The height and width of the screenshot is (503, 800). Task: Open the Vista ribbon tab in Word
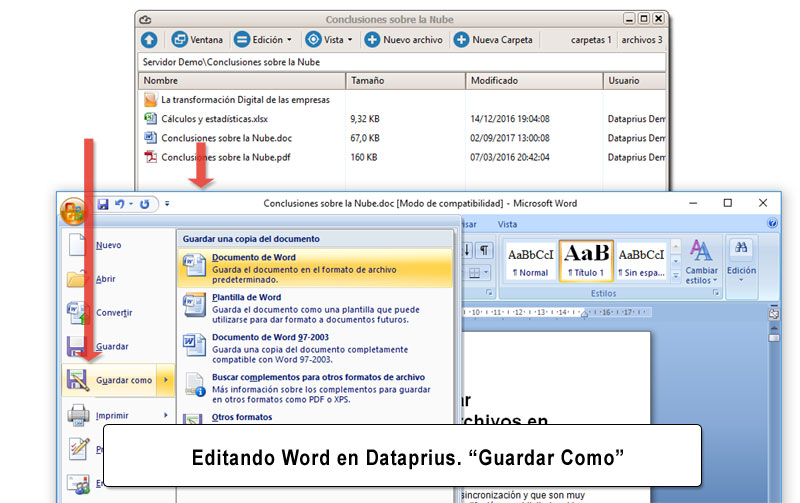pyautogui.click(x=507, y=224)
